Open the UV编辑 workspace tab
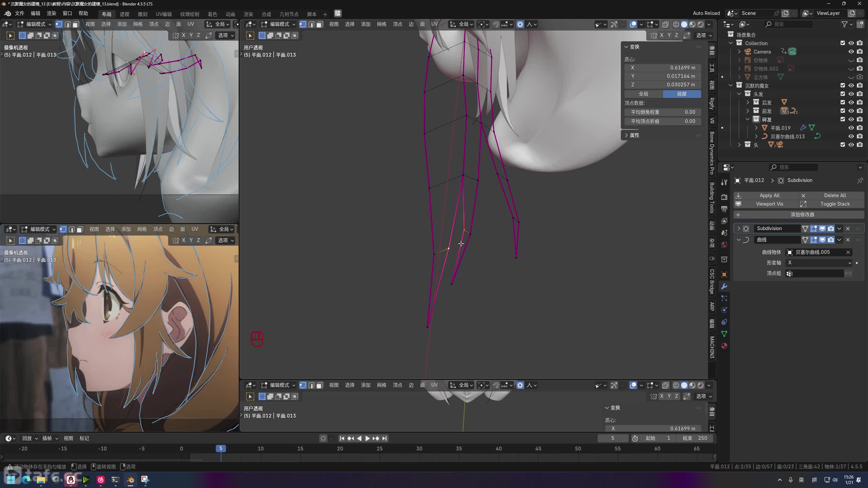Image resolution: width=868 pixels, height=488 pixels. [164, 14]
